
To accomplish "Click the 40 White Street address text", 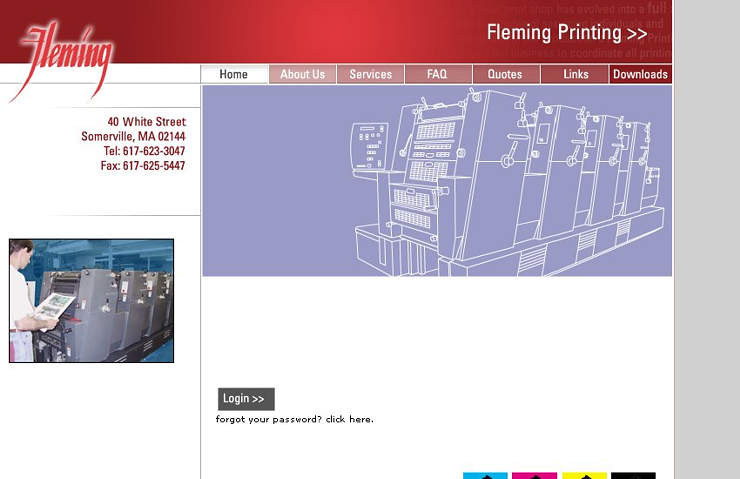I will (147, 122).
